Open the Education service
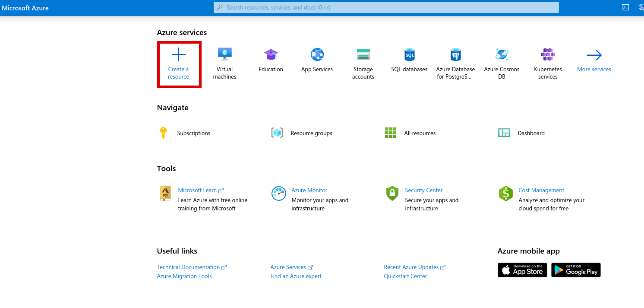 [x=271, y=61]
